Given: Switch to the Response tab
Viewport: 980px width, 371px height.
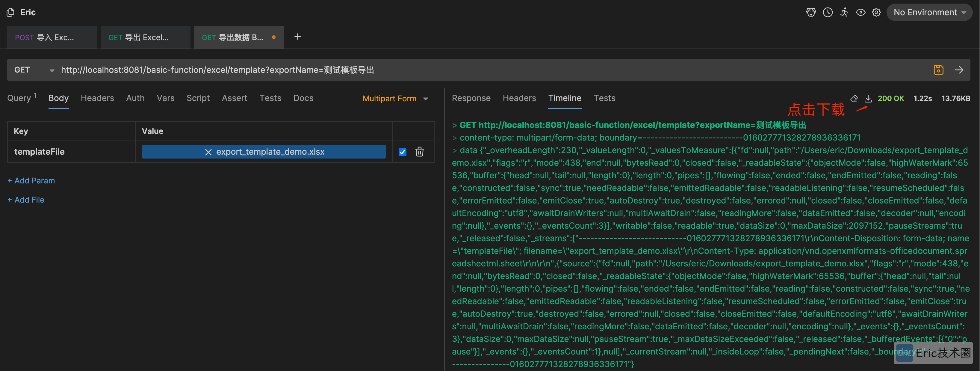Looking at the screenshot, I should pyautogui.click(x=471, y=98).
